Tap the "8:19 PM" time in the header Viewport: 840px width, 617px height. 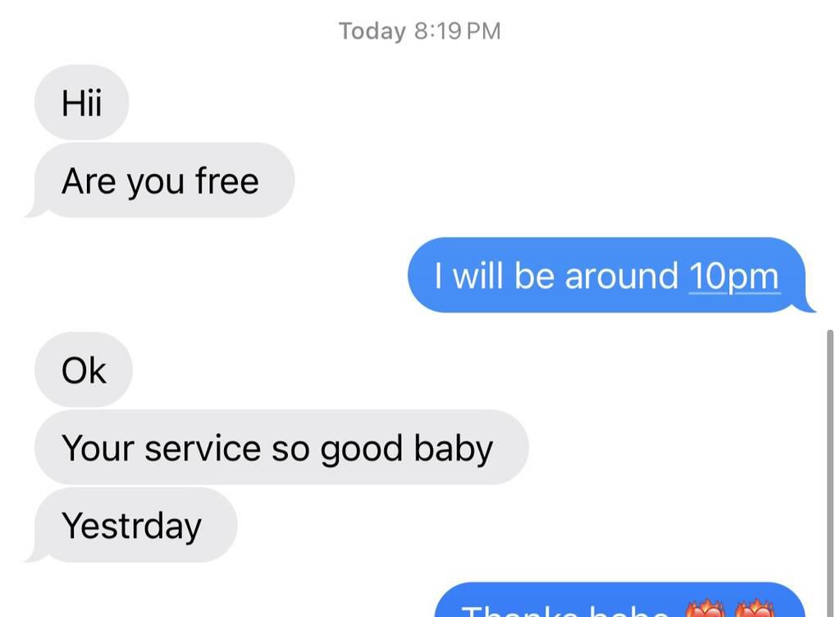(x=458, y=30)
